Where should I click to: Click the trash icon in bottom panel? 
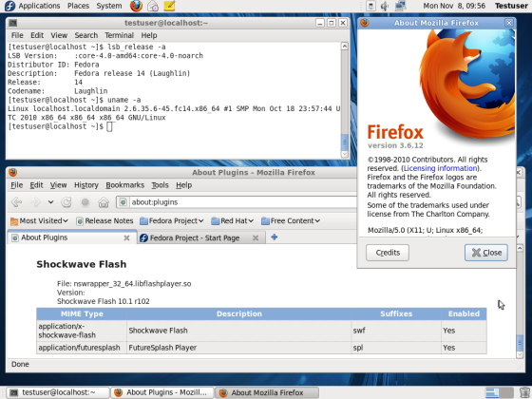(x=524, y=392)
